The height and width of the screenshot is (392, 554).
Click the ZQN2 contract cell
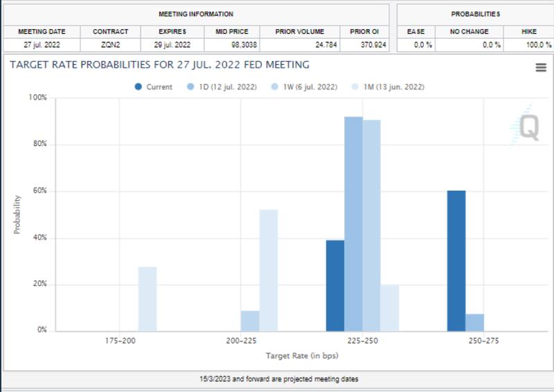[111, 45]
